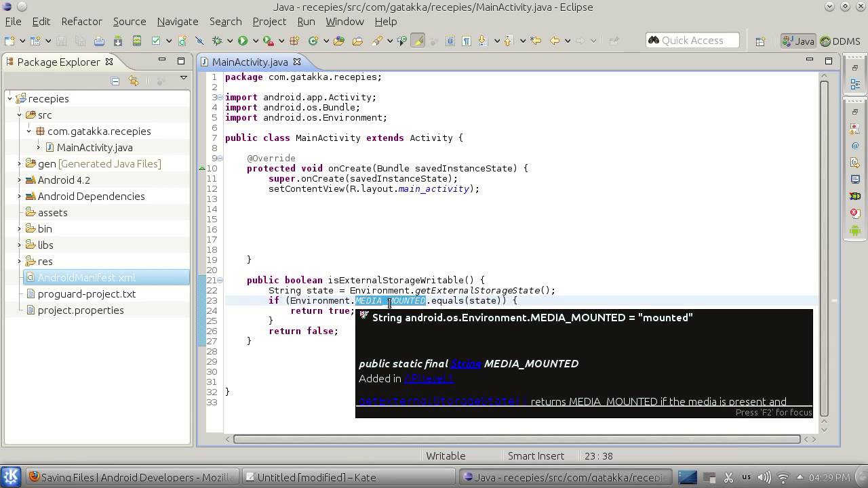
Task: Click the MainActivity.java editor tab
Action: [250, 62]
